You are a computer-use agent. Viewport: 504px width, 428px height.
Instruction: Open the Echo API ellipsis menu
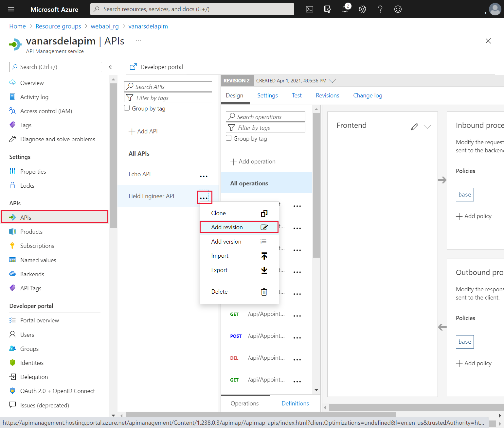click(204, 176)
